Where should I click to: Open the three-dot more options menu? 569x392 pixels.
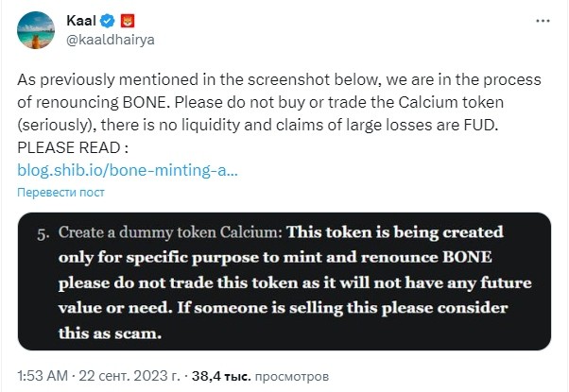[543, 21]
